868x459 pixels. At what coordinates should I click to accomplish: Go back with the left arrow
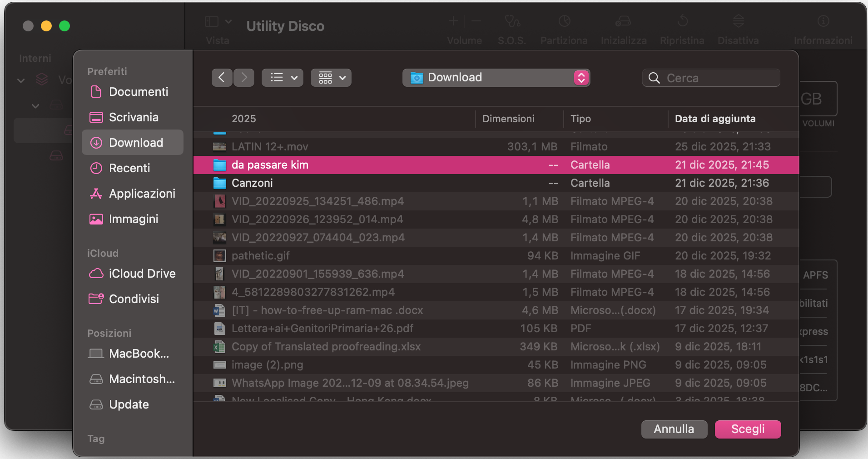(222, 78)
